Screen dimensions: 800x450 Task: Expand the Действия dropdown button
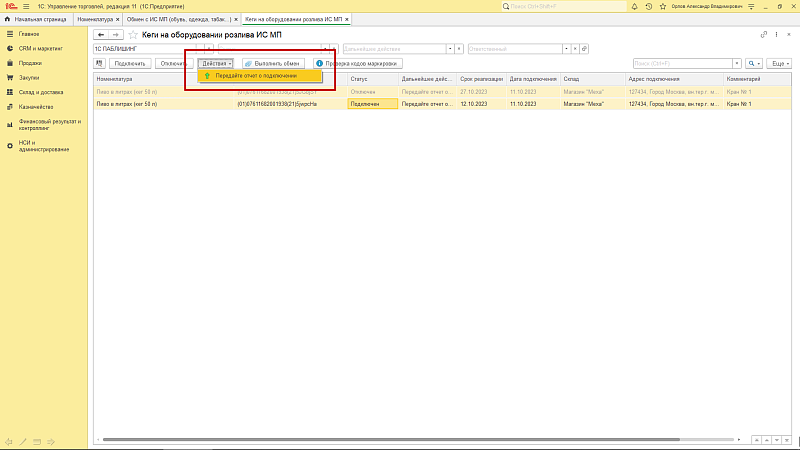(x=216, y=64)
